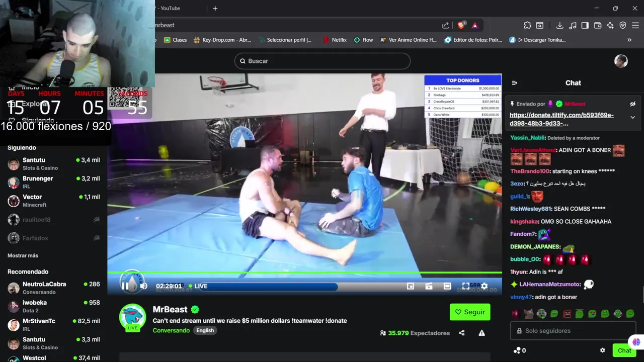Screen dimensions: 644x362
Task: Open RichWesley681 username in chat
Action: point(531,209)
